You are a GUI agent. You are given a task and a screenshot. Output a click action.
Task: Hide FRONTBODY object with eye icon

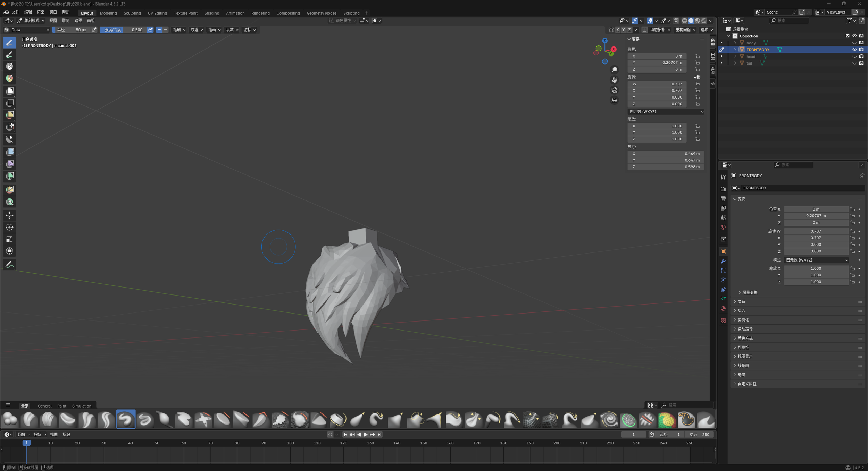(x=854, y=50)
